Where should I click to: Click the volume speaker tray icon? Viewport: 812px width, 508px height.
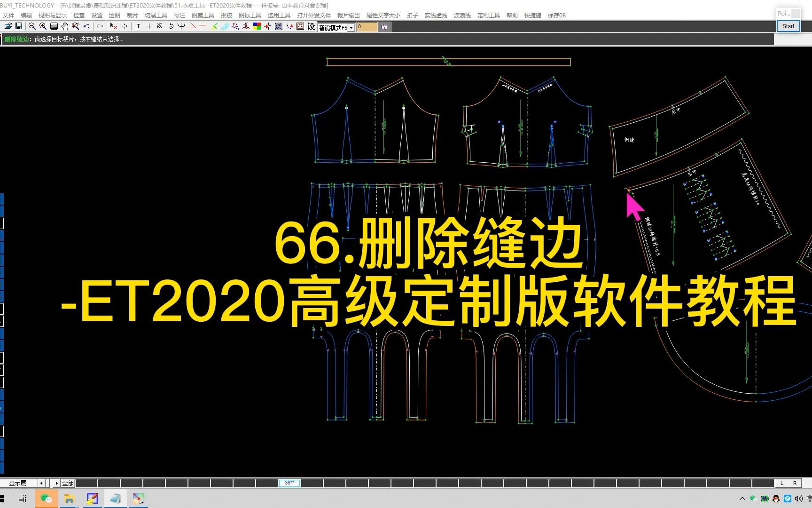798,499
